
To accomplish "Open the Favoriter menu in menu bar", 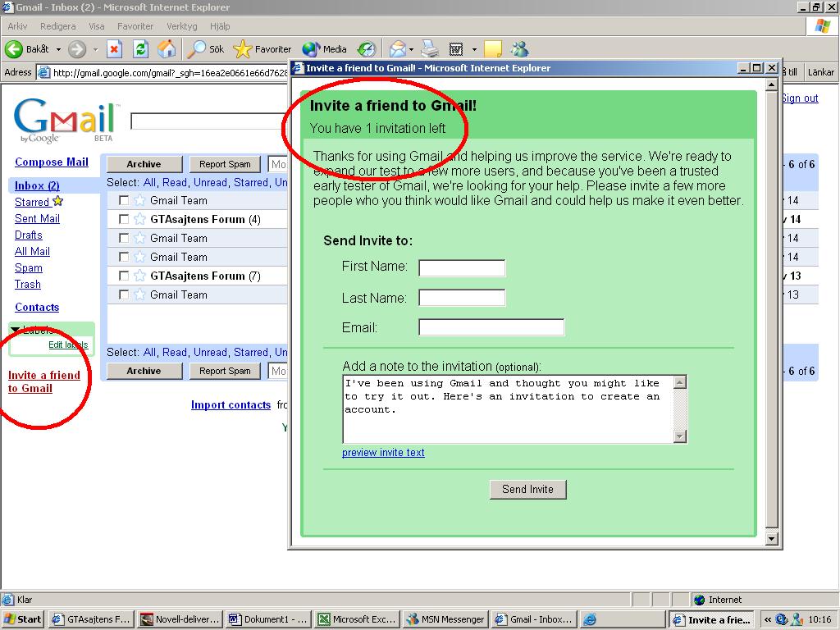I will pos(135,26).
